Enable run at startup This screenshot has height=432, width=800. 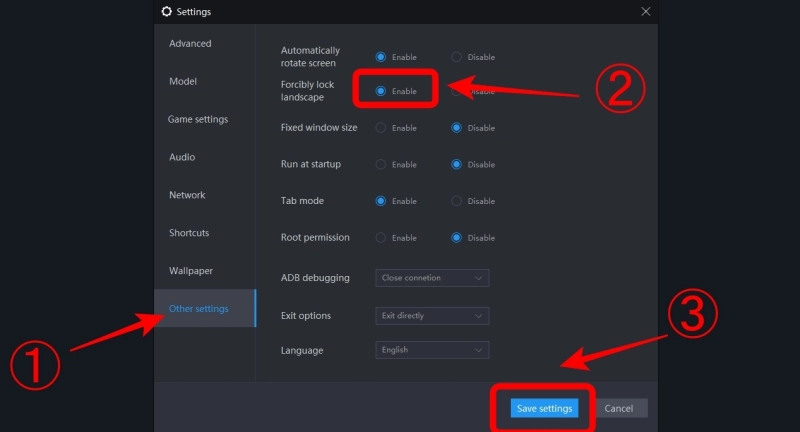pyautogui.click(x=381, y=164)
